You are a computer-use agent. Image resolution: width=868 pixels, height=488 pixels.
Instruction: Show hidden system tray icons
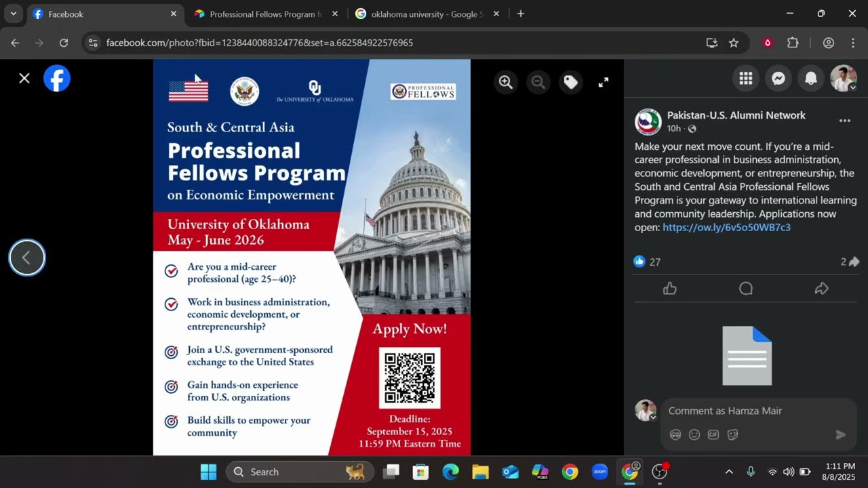pos(729,472)
